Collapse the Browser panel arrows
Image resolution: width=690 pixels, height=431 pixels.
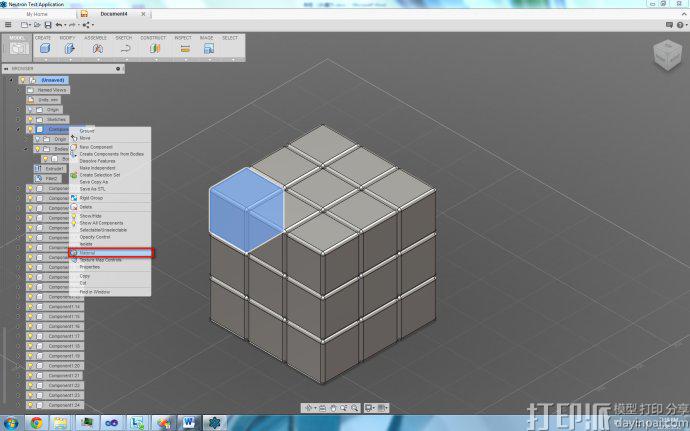(6, 69)
